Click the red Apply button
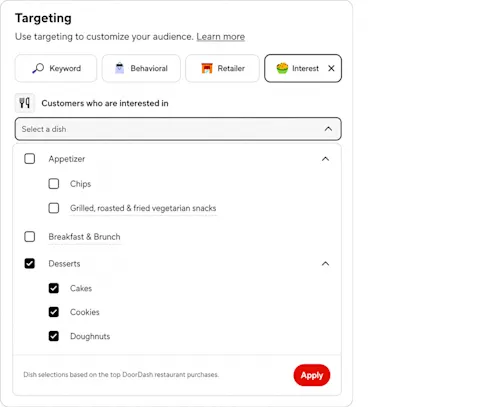 tap(312, 375)
